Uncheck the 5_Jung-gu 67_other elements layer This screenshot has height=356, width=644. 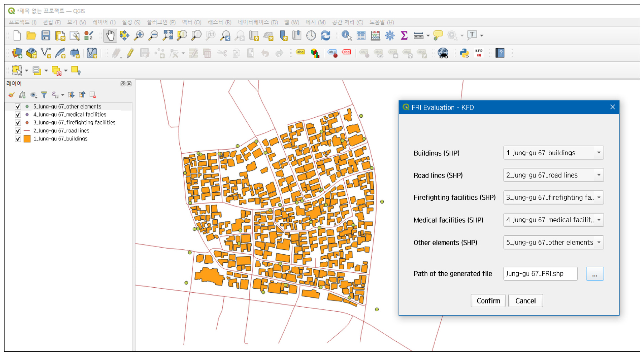point(18,107)
